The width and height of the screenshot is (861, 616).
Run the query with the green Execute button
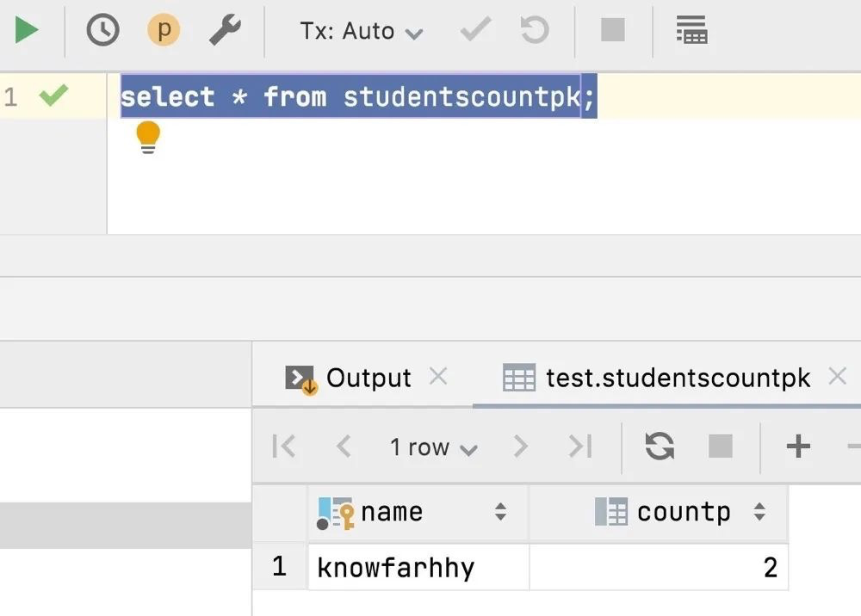(27, 31)
